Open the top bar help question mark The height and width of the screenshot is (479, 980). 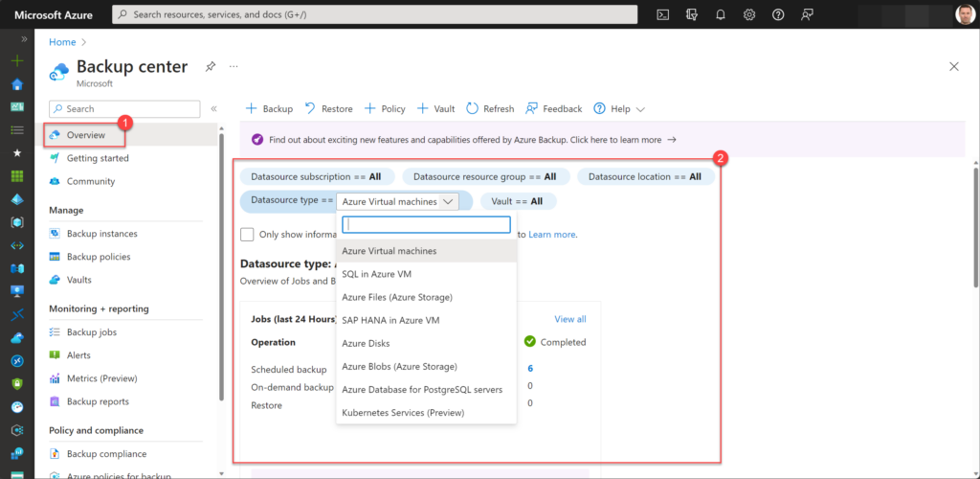pyautogui.click(x=778, y=15)
